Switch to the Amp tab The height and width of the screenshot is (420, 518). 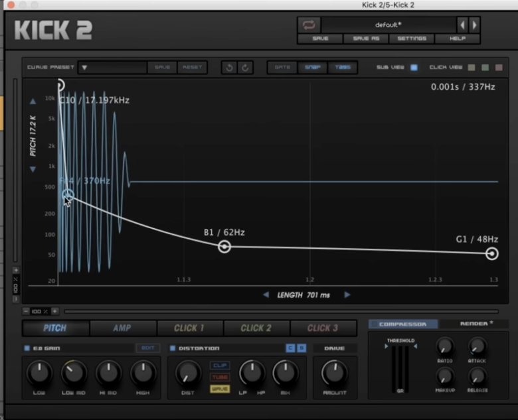[122, 328]
